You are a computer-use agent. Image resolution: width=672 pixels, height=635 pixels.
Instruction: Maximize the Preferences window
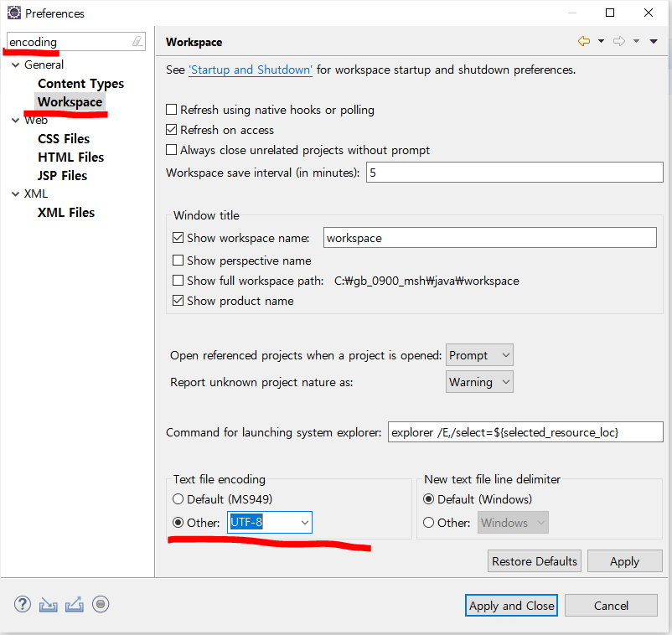(610, 13)
